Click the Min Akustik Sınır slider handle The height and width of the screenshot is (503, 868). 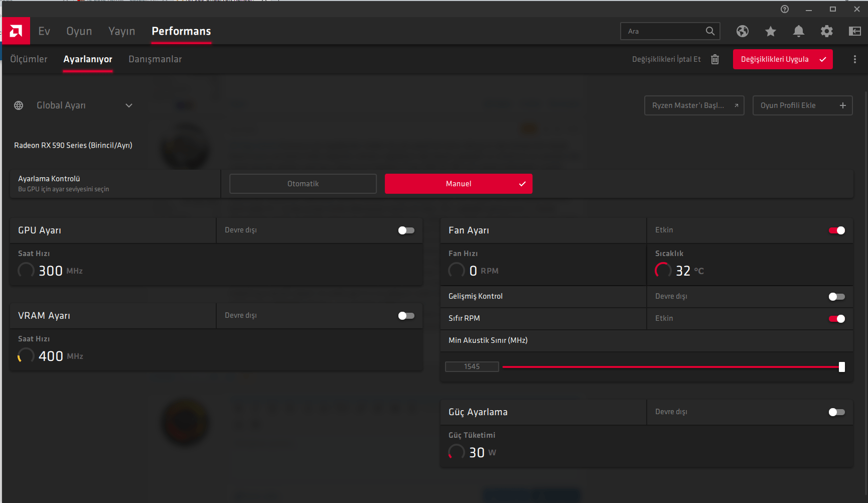[x=842, y=367]
